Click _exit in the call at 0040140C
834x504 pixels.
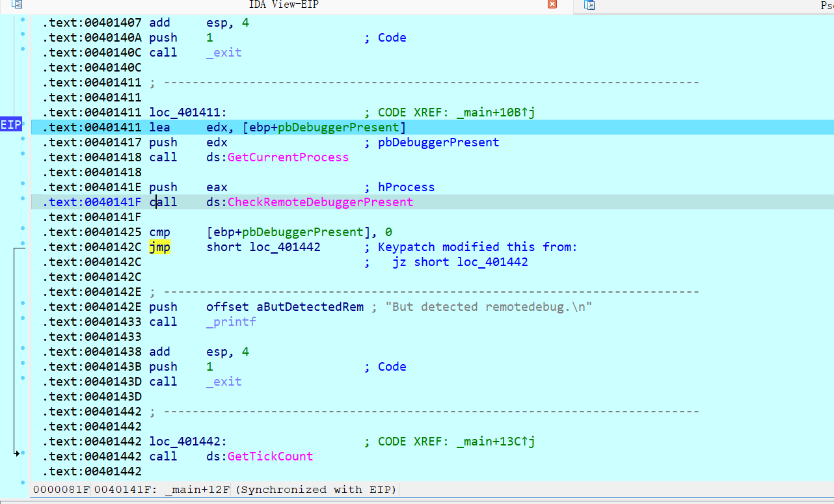(224, 53)
